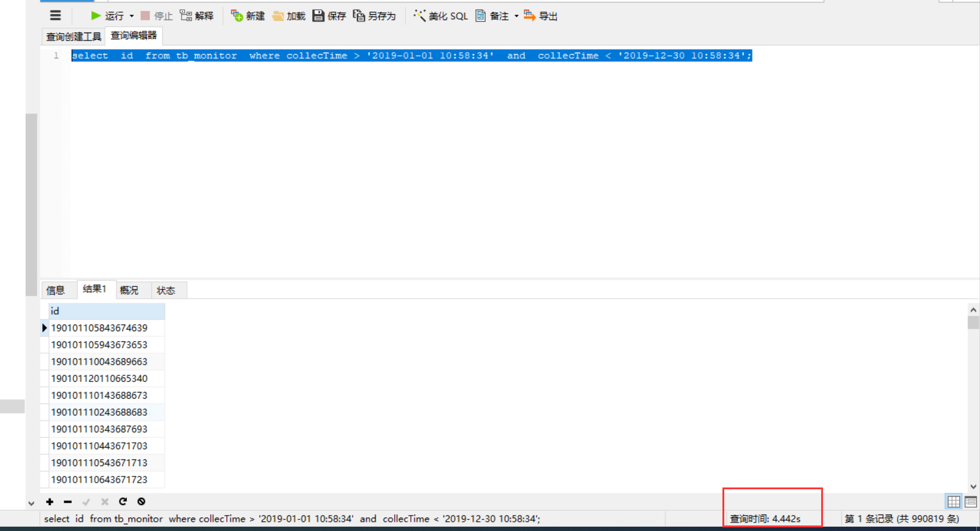The height and width of the screenshot is (531, 980).
Task: Refresh results with the reload icon
Action: [x=123, y=502]
